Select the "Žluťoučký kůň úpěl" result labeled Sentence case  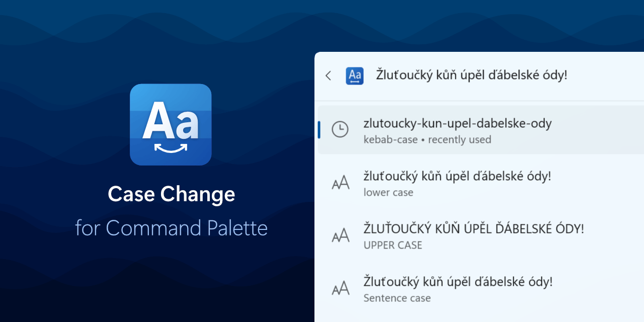[458, 281]
